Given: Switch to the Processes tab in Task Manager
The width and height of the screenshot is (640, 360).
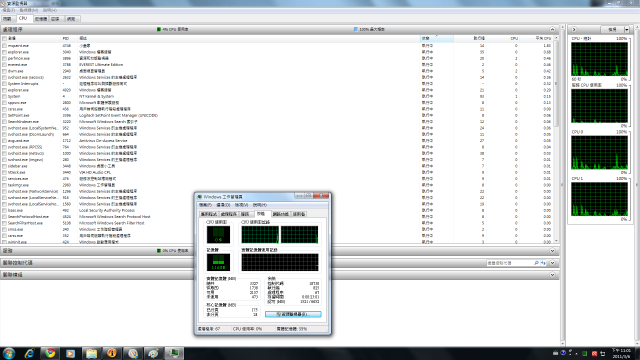Looking at the screenshot, I should click(x=229, y=214).
